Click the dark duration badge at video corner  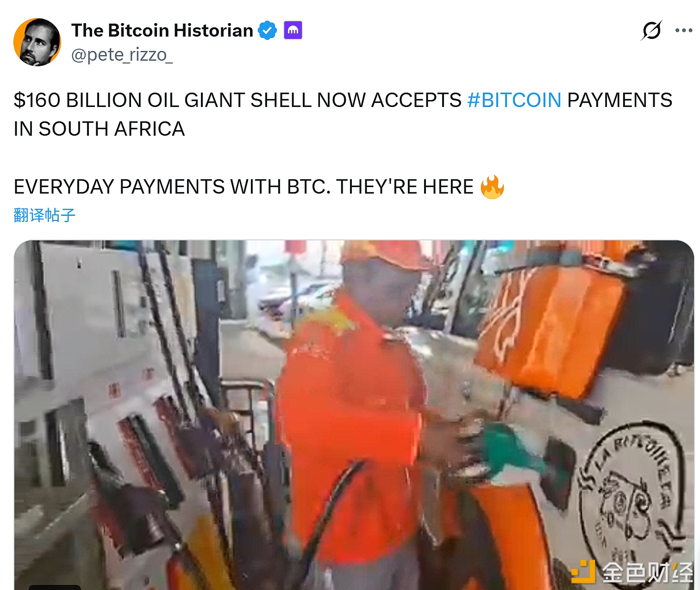[x=55, y=587]
